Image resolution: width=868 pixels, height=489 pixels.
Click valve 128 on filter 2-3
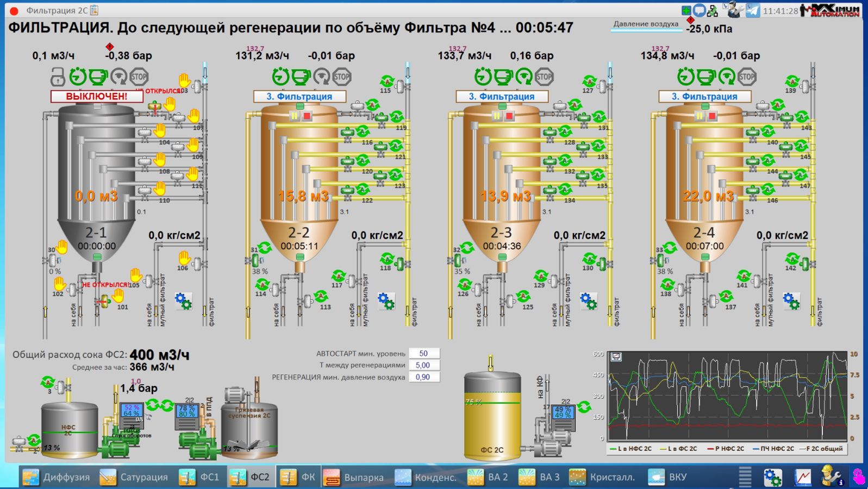point(549,134)
